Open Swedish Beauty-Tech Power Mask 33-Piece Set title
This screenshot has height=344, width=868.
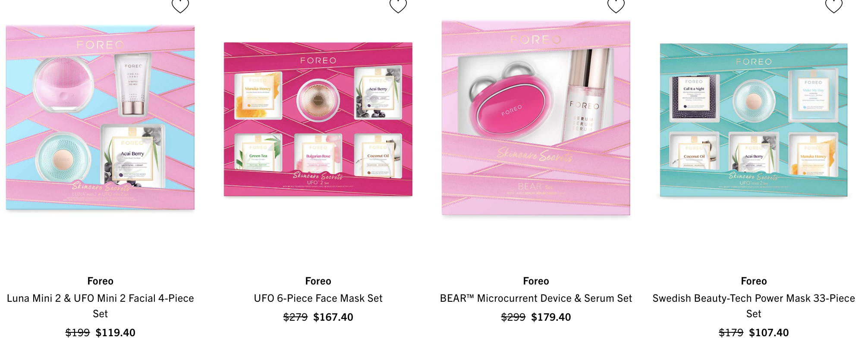click(754, 306)
